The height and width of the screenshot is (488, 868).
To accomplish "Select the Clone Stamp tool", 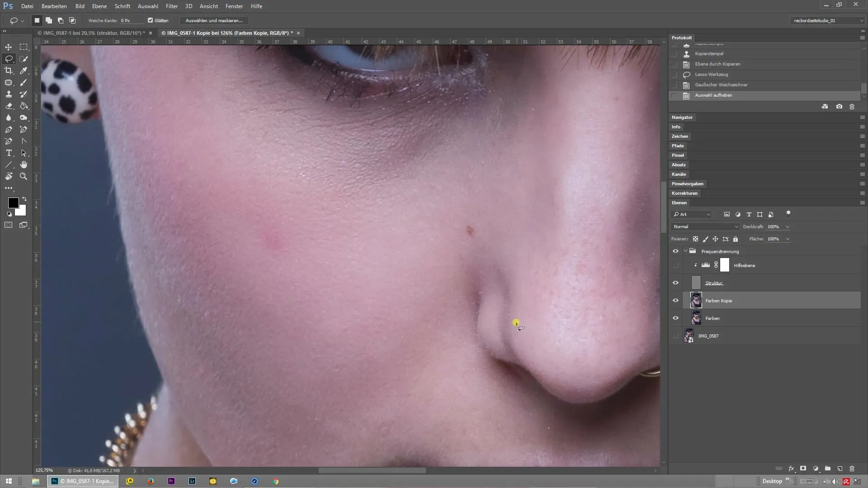I will coord(9,94).
